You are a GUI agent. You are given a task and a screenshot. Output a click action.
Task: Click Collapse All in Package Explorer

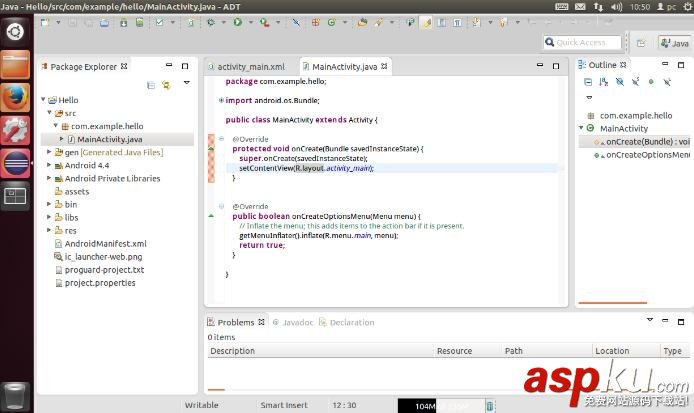coord(151,85)
